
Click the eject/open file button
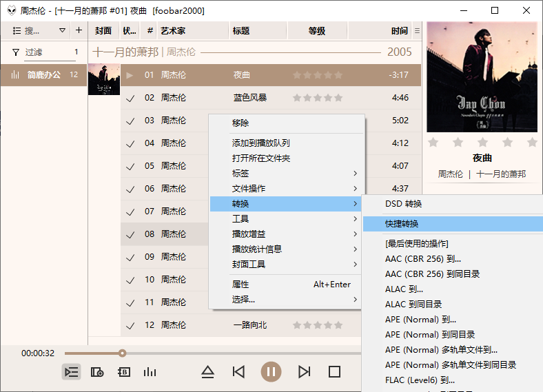click(x=208, y=372)
